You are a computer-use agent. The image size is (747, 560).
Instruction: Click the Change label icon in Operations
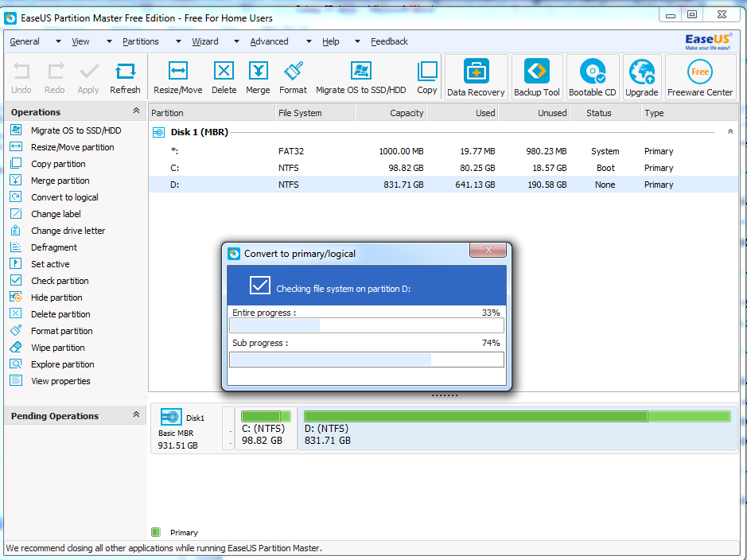(16, 214)
